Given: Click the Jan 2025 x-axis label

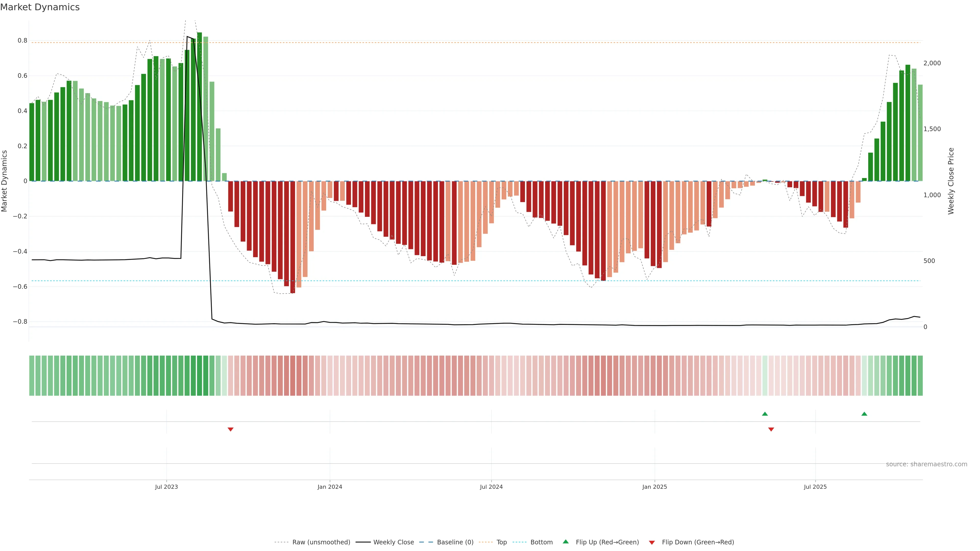Looking at the screenshot, I should click(654, 487).
